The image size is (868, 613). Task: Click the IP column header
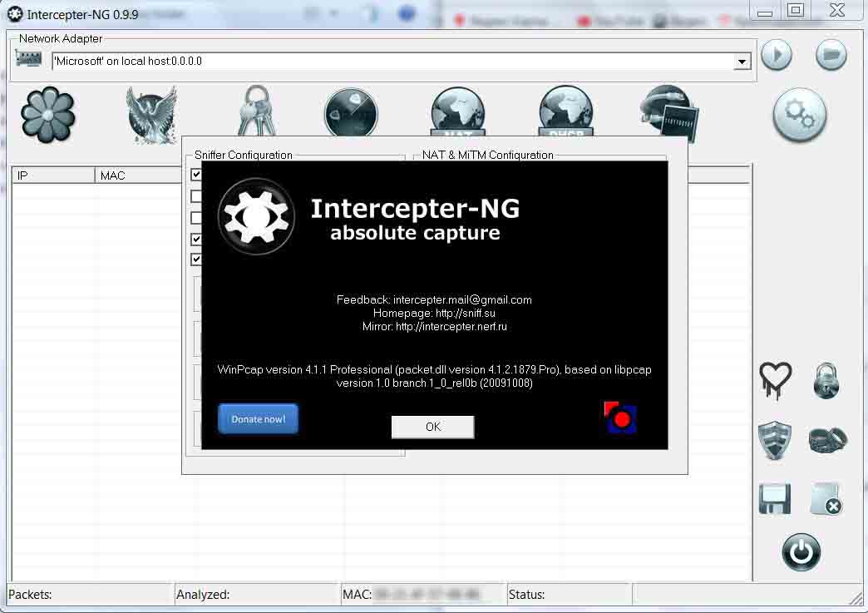point(54,175)
